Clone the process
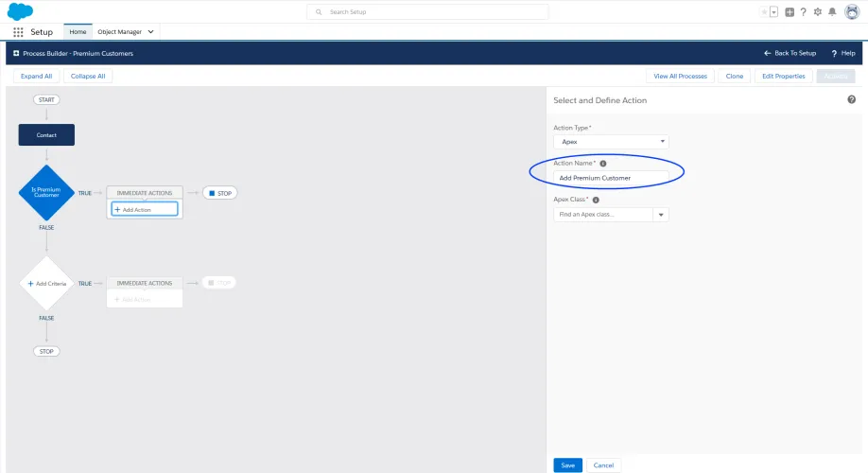 point(735,76)
